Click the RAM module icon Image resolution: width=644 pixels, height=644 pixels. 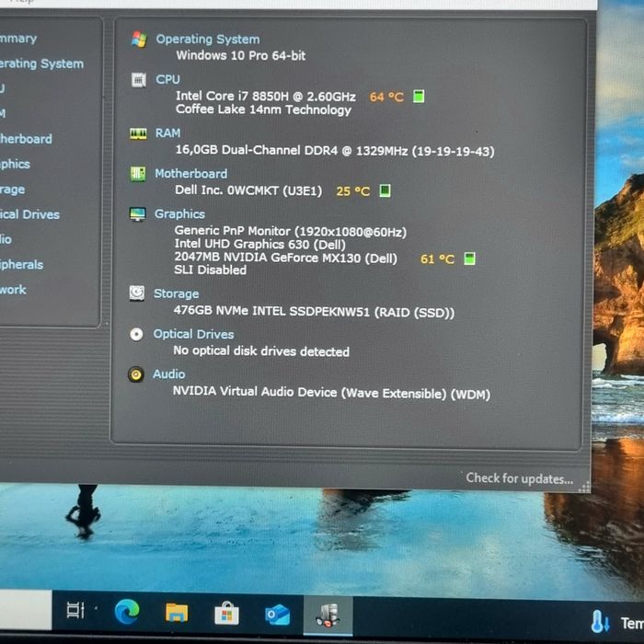tap(138, 134)
